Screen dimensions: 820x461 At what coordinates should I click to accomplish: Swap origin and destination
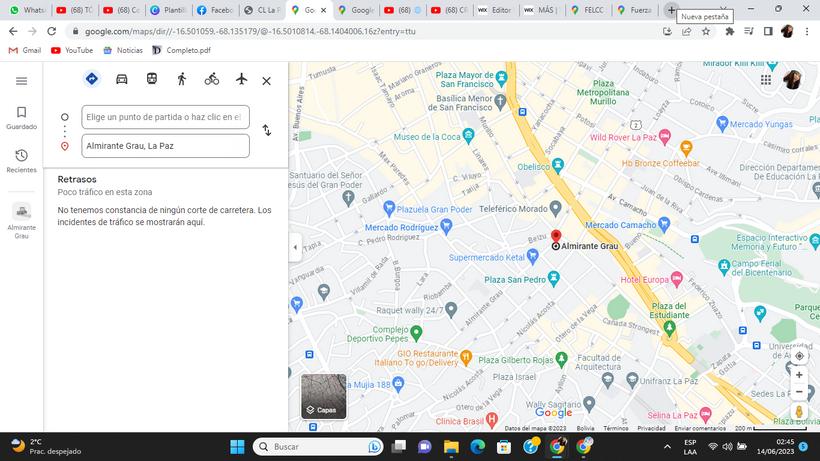[267, 130]
